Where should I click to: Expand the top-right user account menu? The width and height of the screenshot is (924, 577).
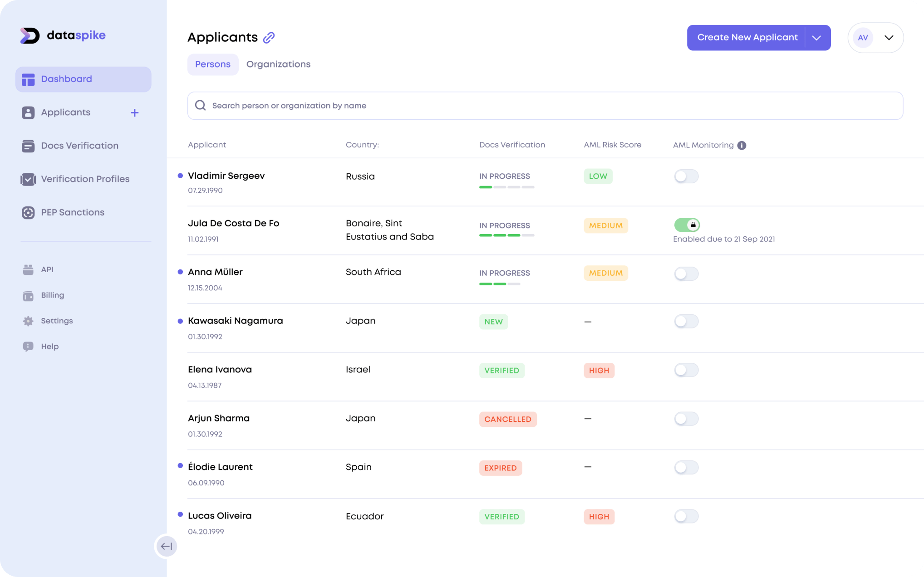(x=889, y=37)
